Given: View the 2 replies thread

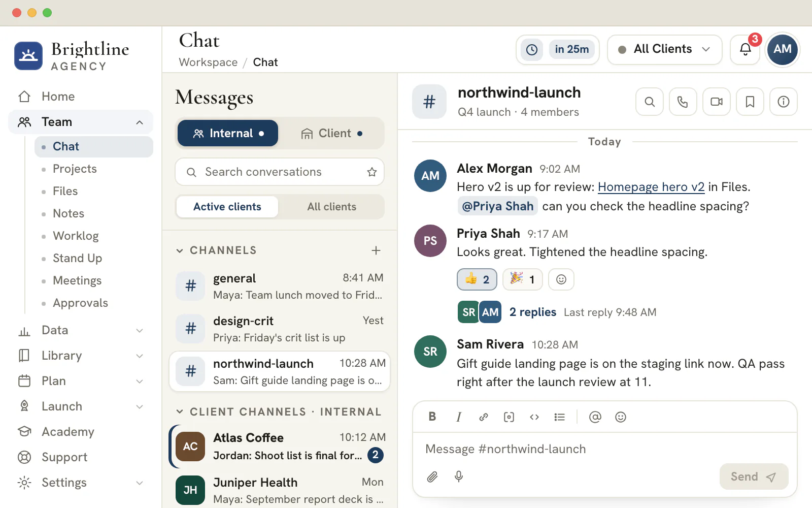Looking at the screenshot, I should (x=533, y=312).
